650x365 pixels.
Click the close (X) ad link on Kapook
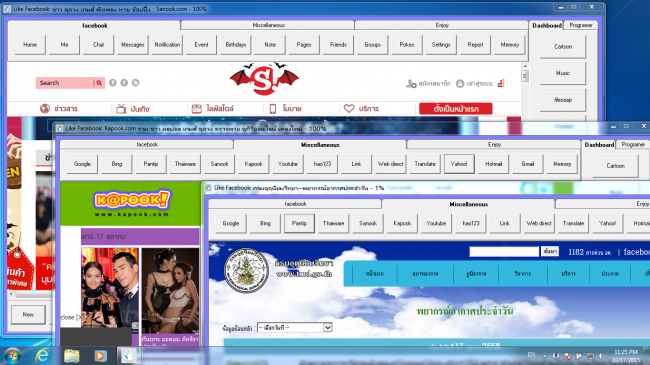tap(71, 317)
